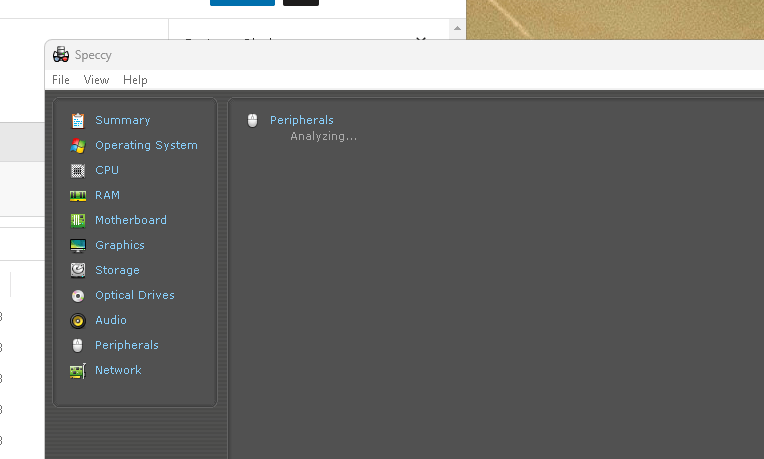Open the Network section
Image resolution: width=764 pixels, height=459 pixels.
click(118, 370)
